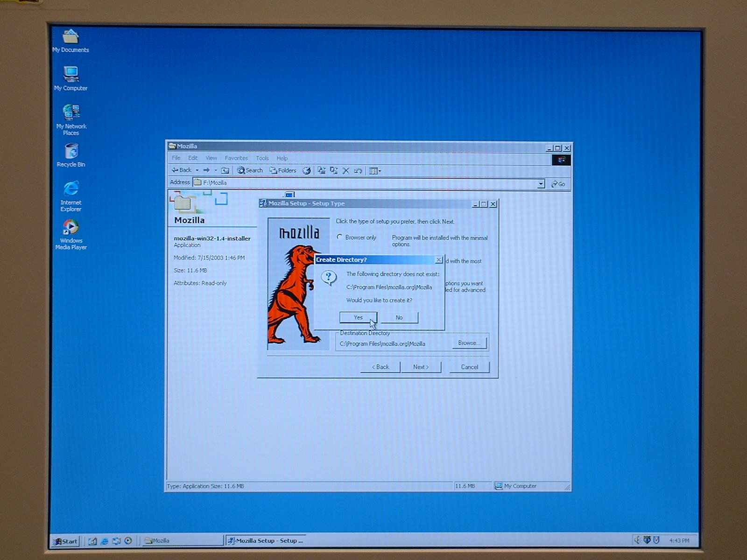747x560 pixels.
Task: Click the My Computer desktop icon
Action: (x=71, y=77)
